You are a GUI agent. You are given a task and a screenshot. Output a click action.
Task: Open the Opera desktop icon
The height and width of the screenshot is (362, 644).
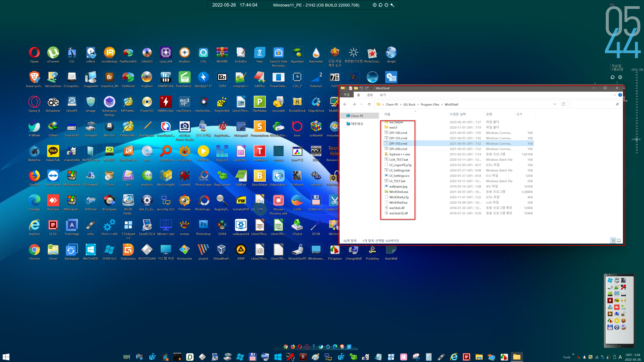34,55
